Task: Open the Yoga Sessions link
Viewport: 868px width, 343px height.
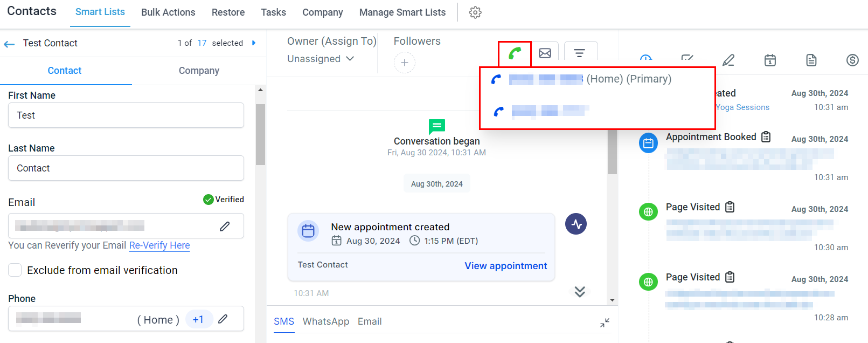Action: coord(742,107)
